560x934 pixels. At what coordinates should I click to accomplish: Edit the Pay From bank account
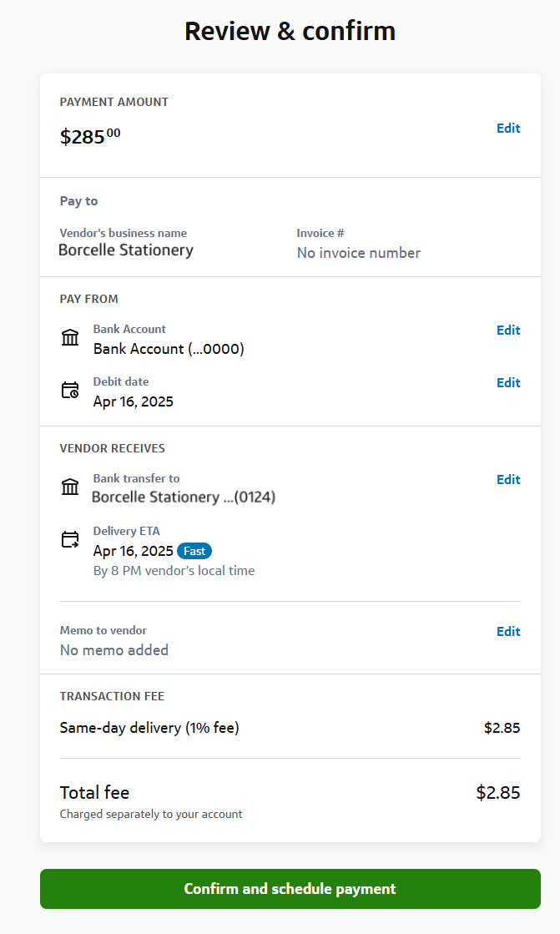point(508,331)
